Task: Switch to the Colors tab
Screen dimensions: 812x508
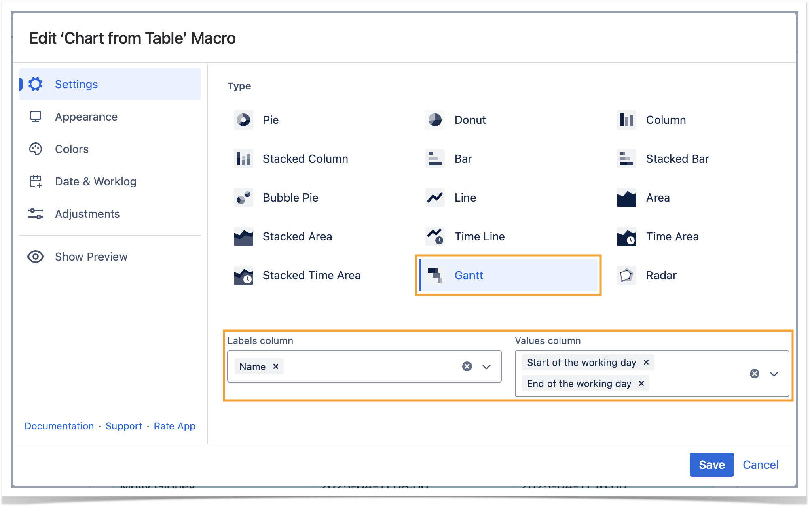Action: pos(72,149)
